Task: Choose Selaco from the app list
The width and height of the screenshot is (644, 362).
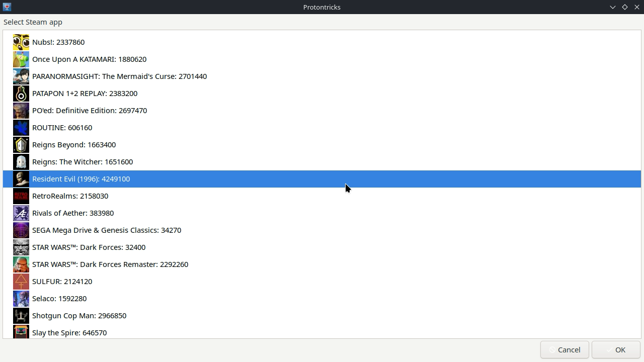Action: 59,299
